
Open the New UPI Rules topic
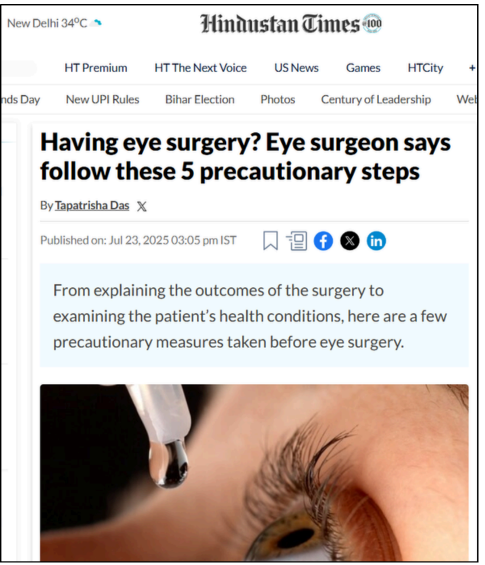pyautogui.click(x=103, y=99)
